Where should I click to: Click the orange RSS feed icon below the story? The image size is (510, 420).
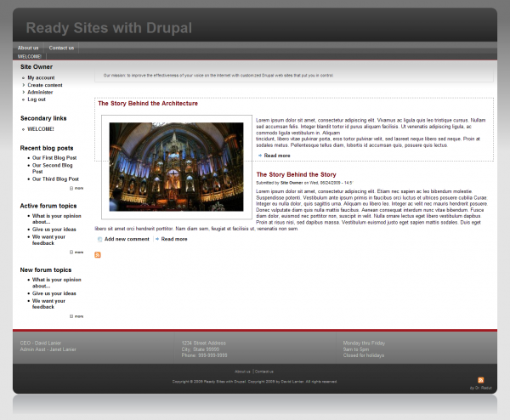tap(98, 255)
